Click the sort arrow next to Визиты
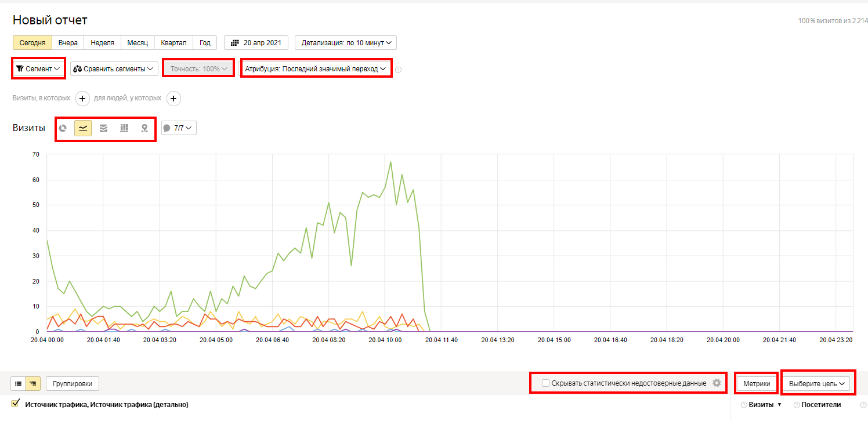 [779, 405]
